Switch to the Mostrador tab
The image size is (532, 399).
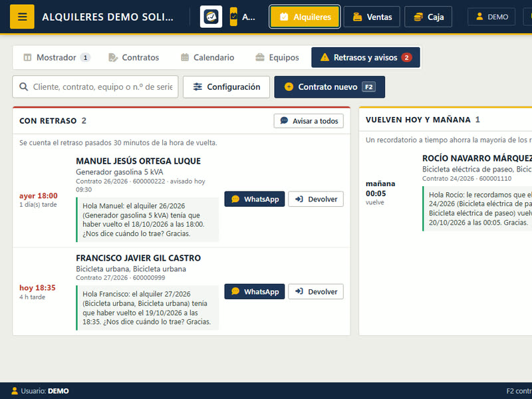tap(57, 57)
